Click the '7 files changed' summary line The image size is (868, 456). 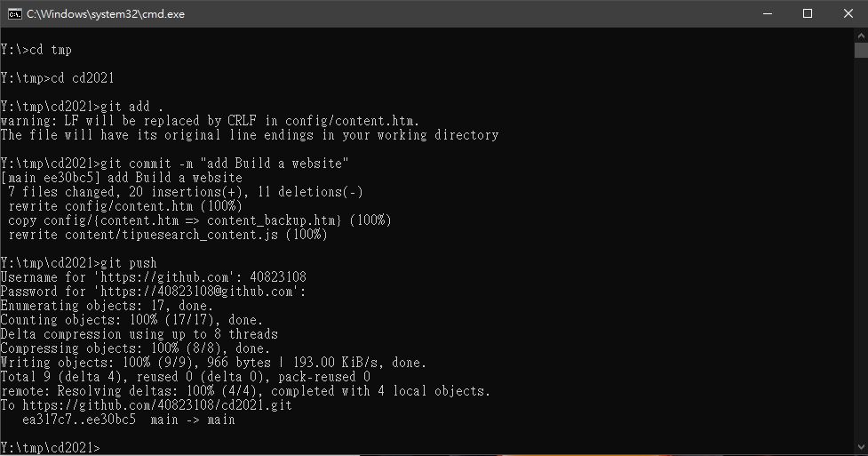point(186,192)
